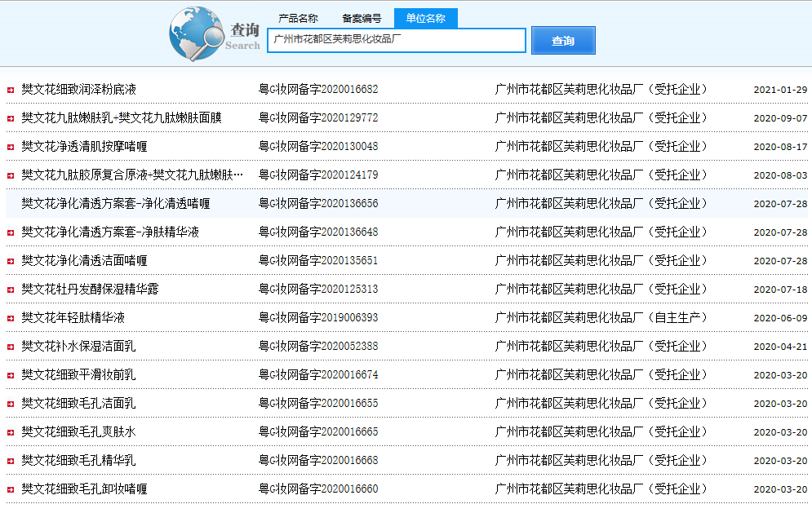Select record number 粤G妆网备字2020016655

[x=318, y=403]
